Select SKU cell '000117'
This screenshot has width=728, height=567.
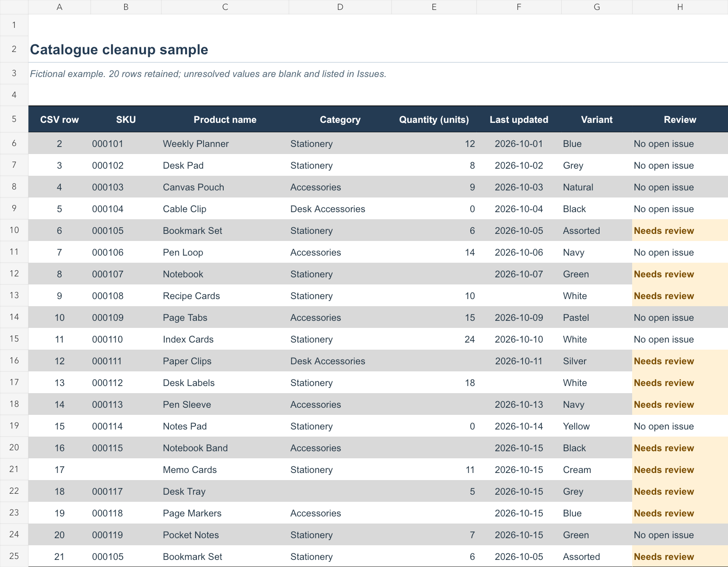[x=126, y=491]
